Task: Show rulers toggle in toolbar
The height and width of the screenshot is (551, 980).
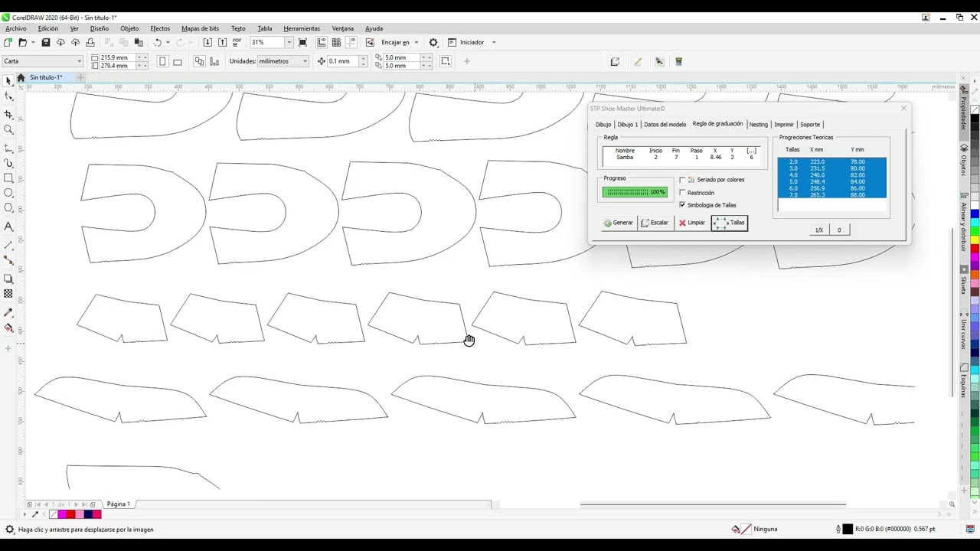Action: [322, 42]
